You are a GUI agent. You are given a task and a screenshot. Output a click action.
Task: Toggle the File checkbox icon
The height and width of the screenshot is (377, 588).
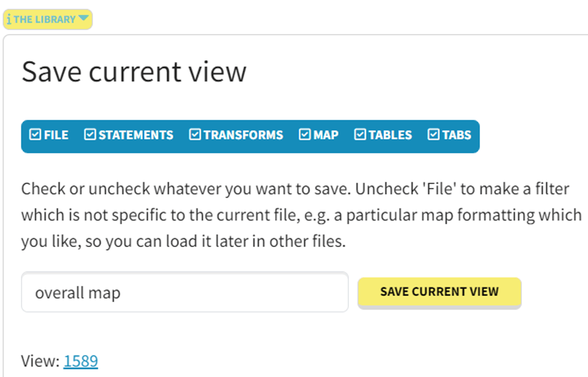[35, 135]
